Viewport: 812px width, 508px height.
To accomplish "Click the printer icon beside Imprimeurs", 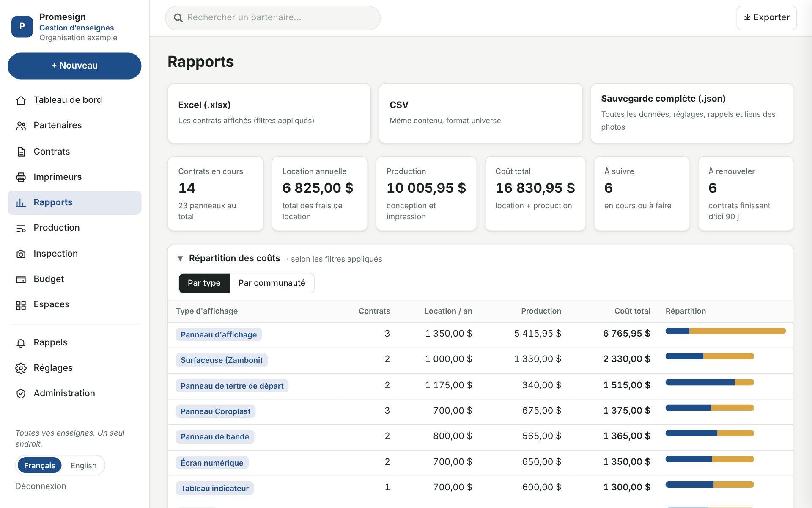I will pos(21,177).
